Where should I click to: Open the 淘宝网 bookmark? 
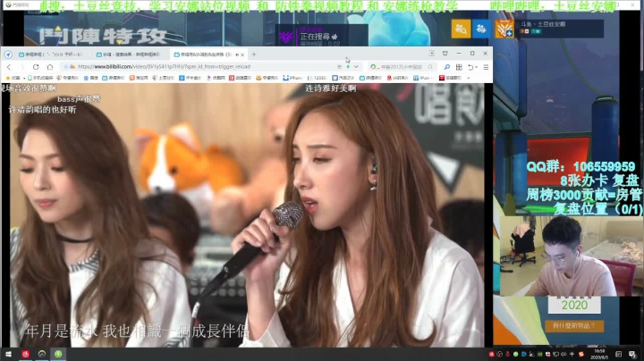(139, 78)
